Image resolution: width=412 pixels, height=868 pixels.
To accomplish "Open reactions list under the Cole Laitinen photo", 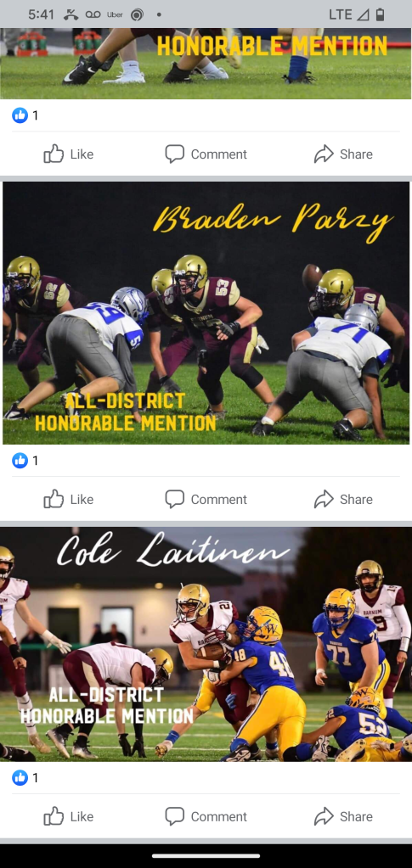I will (25, 778).
